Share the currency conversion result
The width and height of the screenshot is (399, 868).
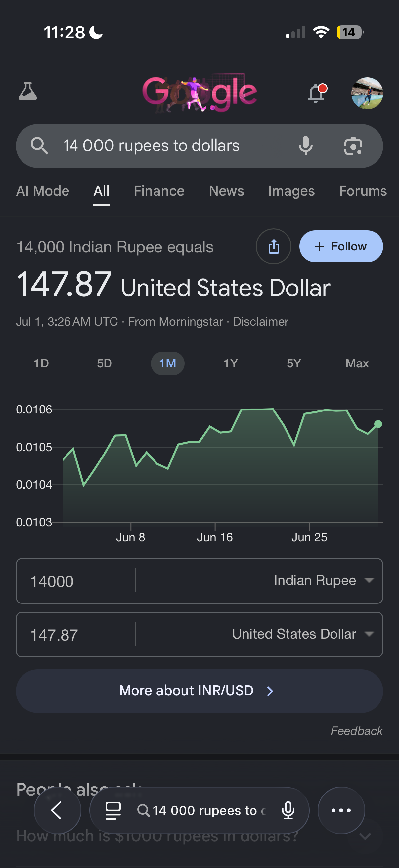tap(273, 246)
